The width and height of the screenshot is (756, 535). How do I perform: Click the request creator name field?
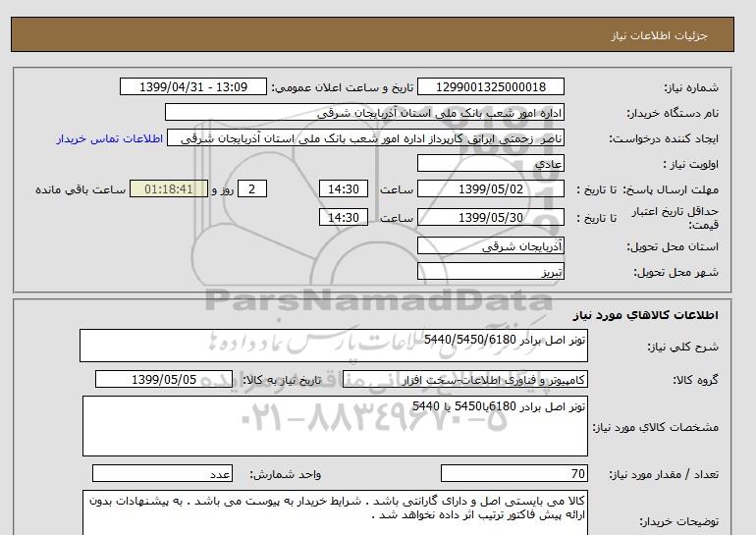tap(365, 138)
